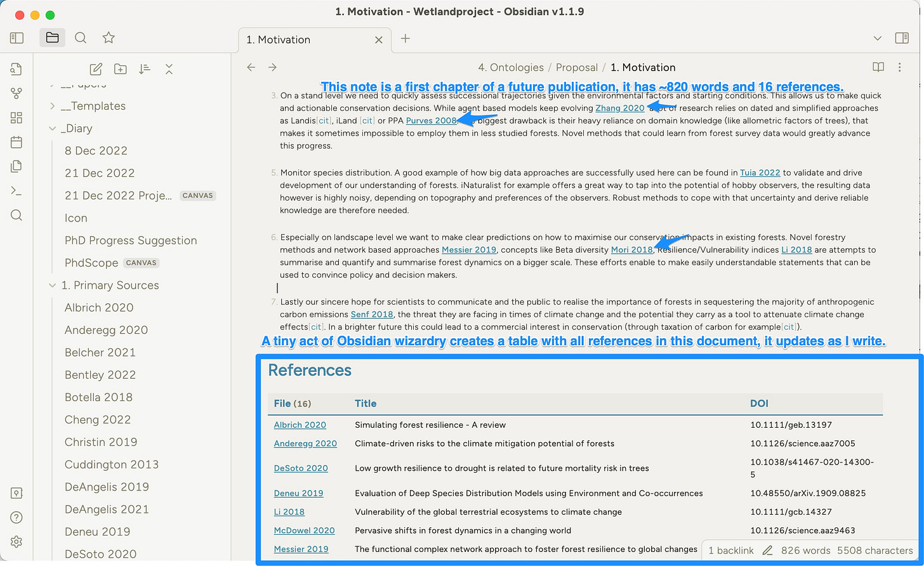The image size is (924, 566).
Task: Follow the Purves 2008 link
Action: pos(431,121)
